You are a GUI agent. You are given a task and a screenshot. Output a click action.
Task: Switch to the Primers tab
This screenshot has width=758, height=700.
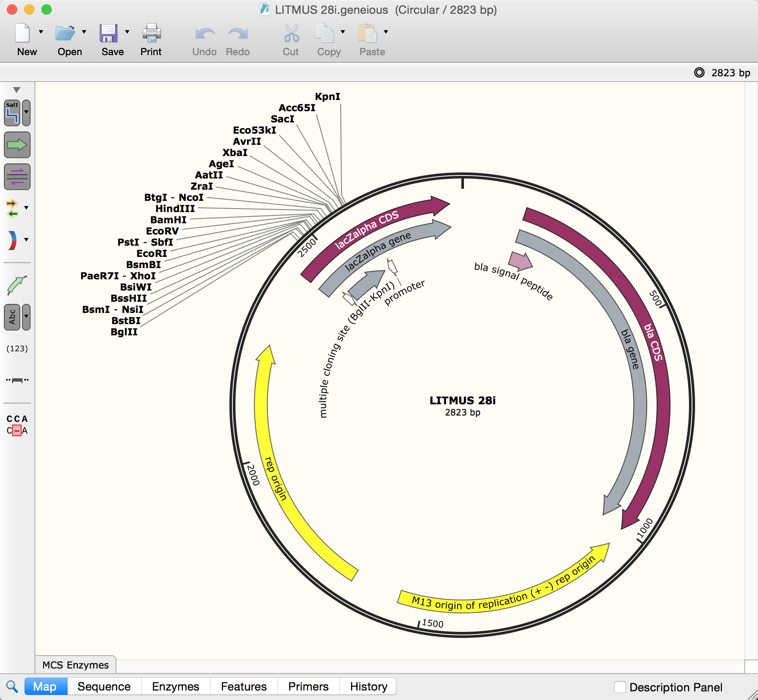click(x=308, y=686)
